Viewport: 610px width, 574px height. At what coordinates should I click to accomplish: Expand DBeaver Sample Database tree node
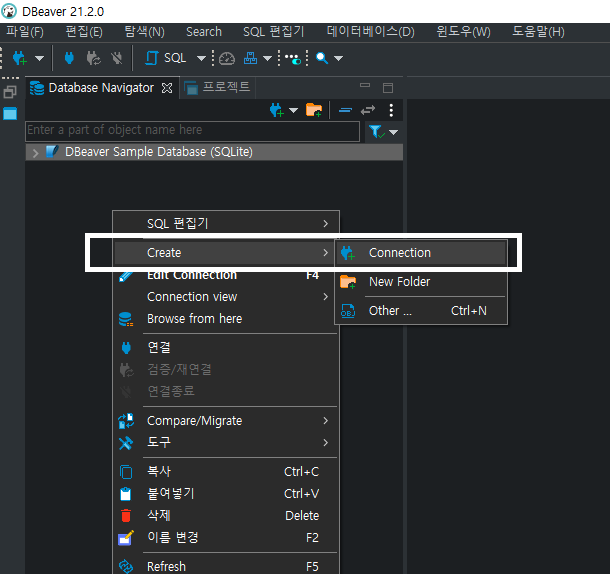(35, 153)
